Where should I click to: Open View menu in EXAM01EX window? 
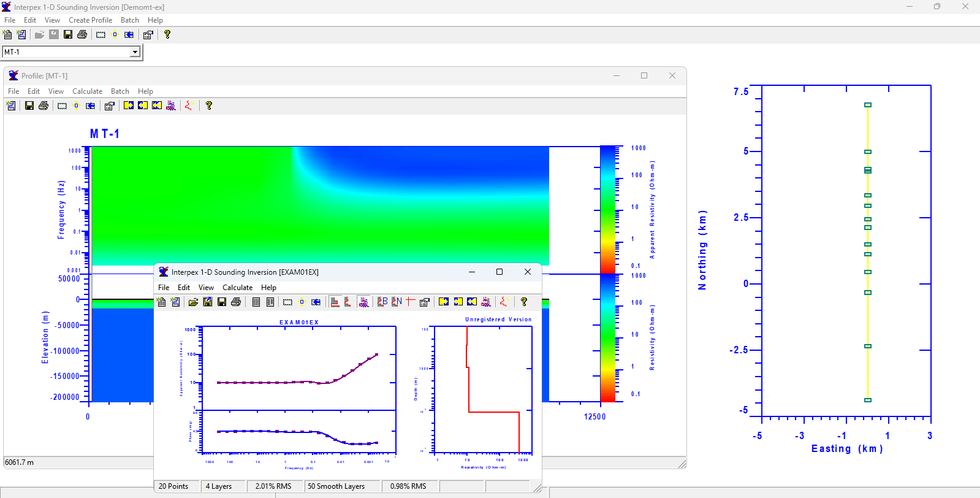coord(206,288)
